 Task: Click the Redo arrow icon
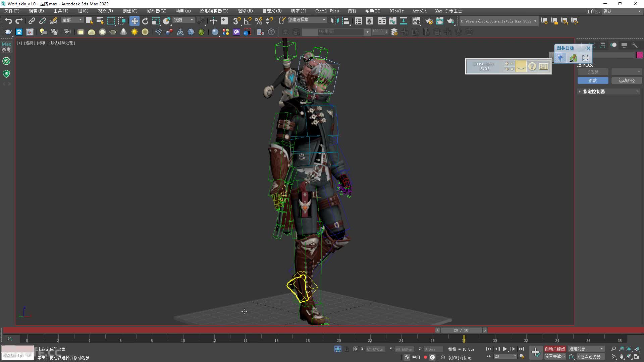(19, 21)
